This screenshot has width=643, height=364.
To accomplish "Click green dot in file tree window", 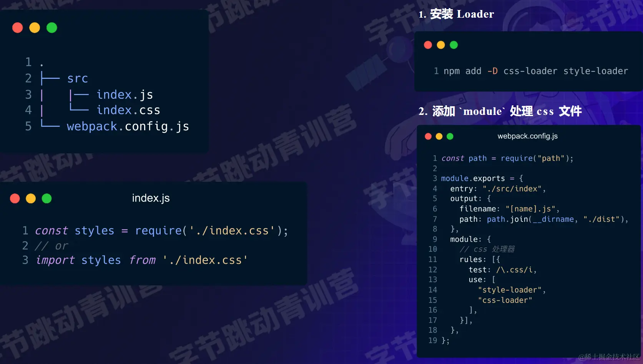I will (52, 28).
